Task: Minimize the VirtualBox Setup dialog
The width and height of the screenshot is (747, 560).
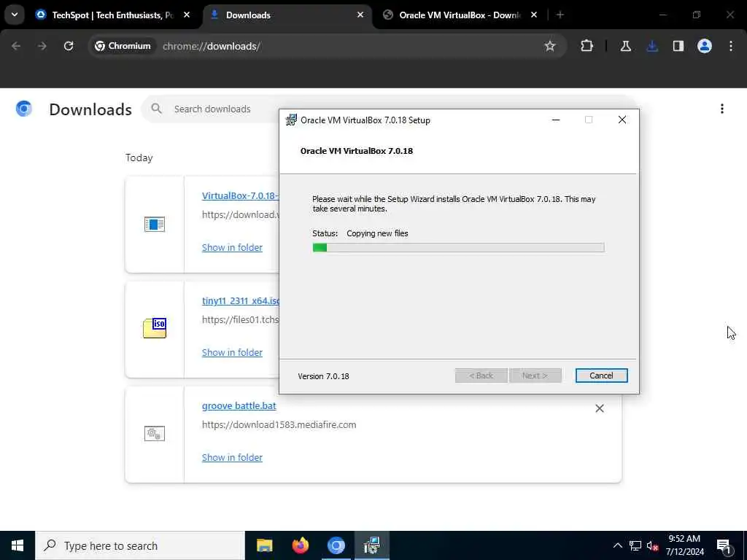Action: point(555,120)
